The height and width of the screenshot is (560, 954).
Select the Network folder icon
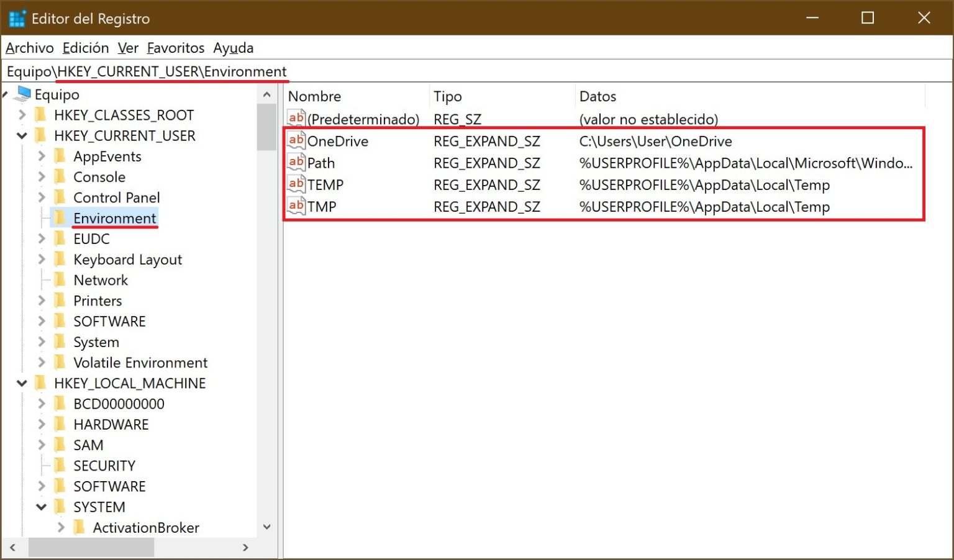point(60,279)
